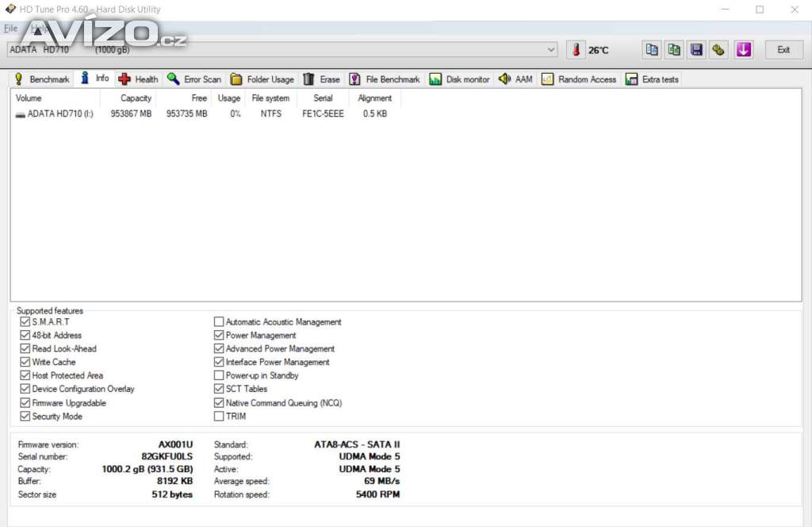
Task: Click the red cross Health icon
Action: click(124, 79)
